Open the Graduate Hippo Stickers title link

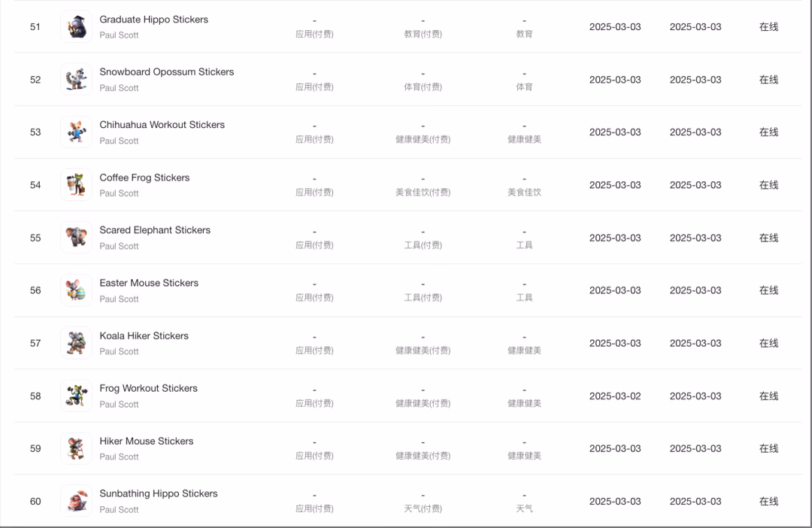(154, 19)
